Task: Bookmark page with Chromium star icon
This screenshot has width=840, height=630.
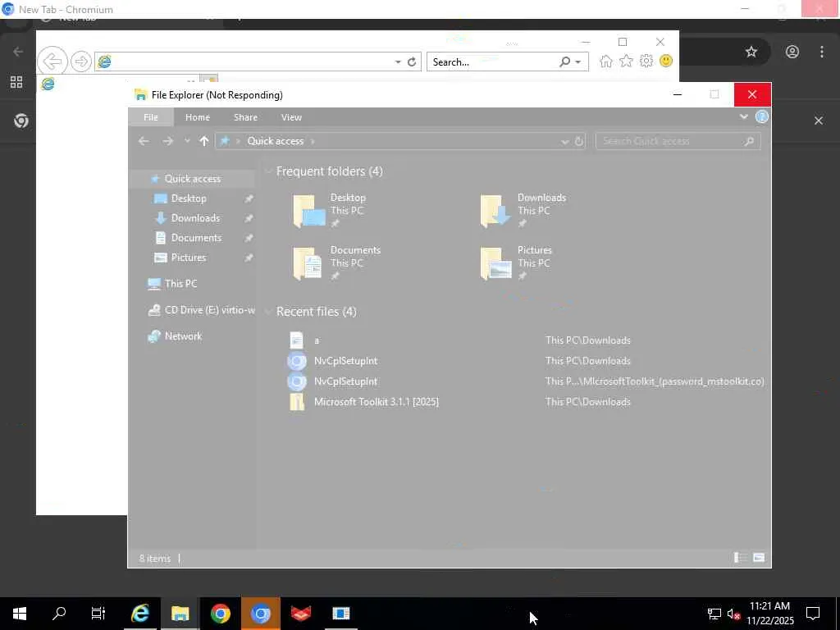Action: pyautogui.click(x=751, y=52)
